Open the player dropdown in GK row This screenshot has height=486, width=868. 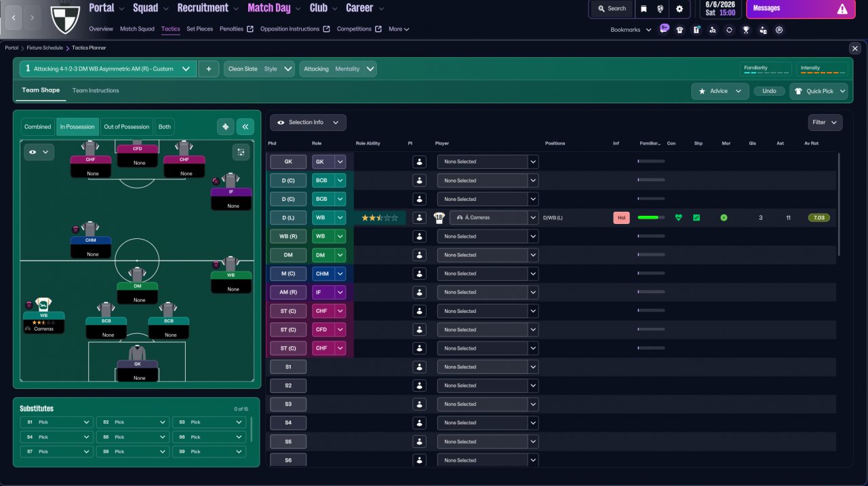coord(488,162)
